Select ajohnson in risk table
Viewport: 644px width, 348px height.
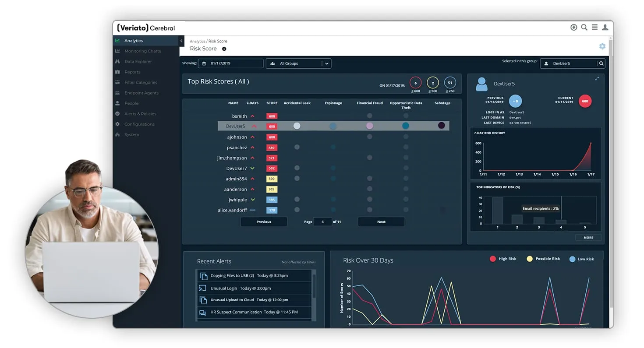point(237,137)
